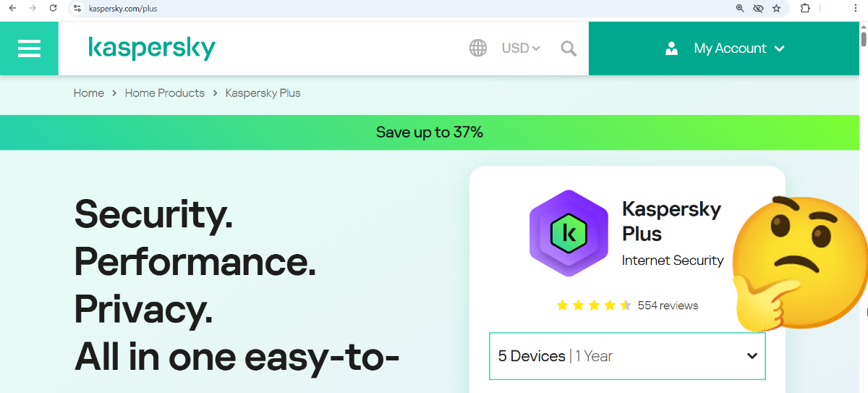Click the Kaspersky Plus hexagon product icon
868x393 pixels.
coord(569,233)
